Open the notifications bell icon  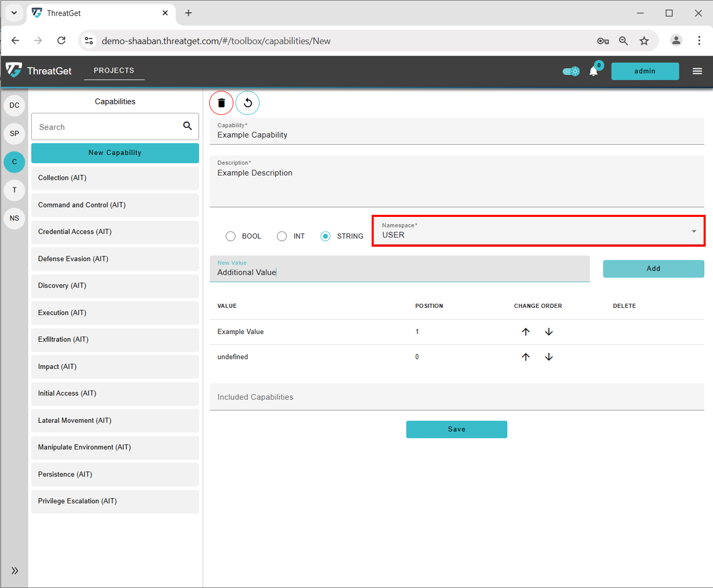[x=593, y=71]
